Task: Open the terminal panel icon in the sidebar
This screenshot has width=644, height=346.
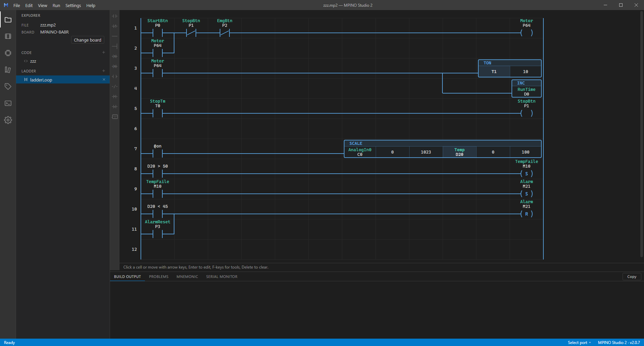Action: pyautogui.click(x=8, y=103)
